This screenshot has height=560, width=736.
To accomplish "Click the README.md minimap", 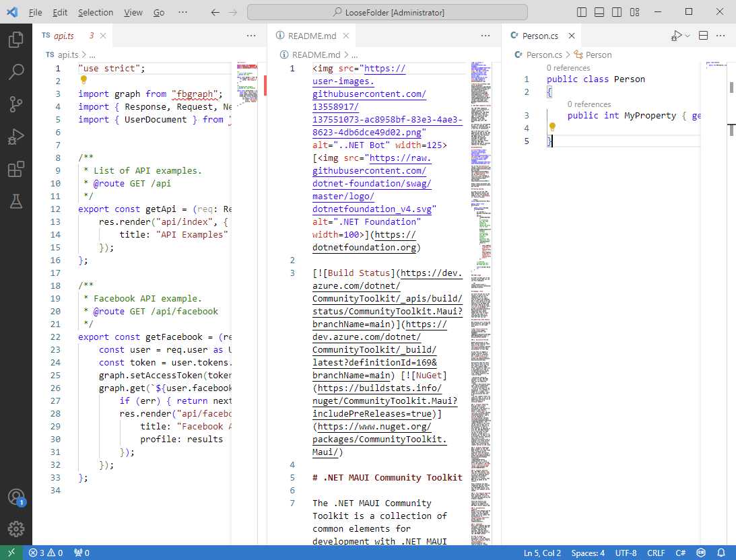I will tap(481, 302).
